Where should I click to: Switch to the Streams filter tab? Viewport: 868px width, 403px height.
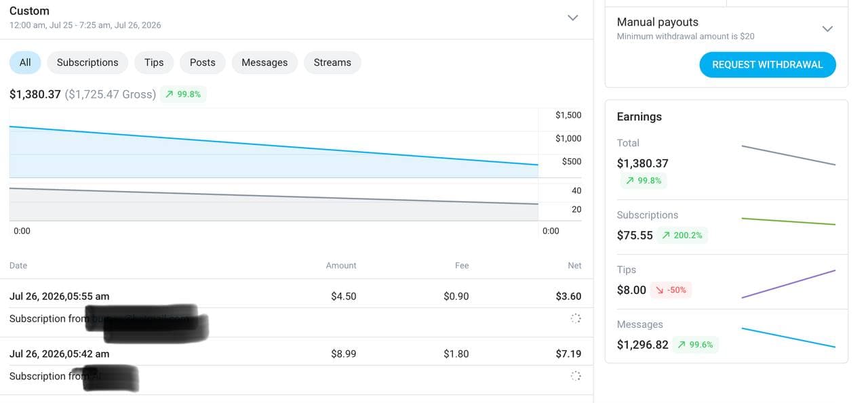click(x=332, y=62)
